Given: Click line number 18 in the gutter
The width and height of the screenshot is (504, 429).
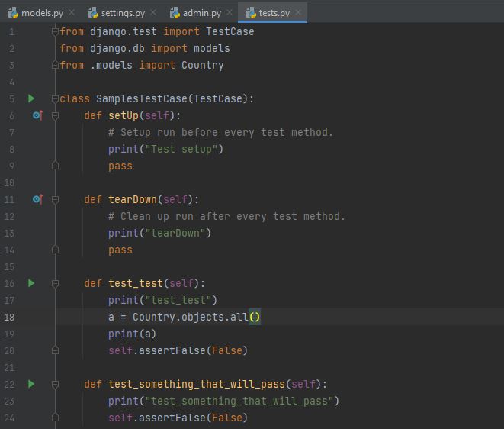Looking at the screenshot, I should pyautogui.click(x=9, y=318).
